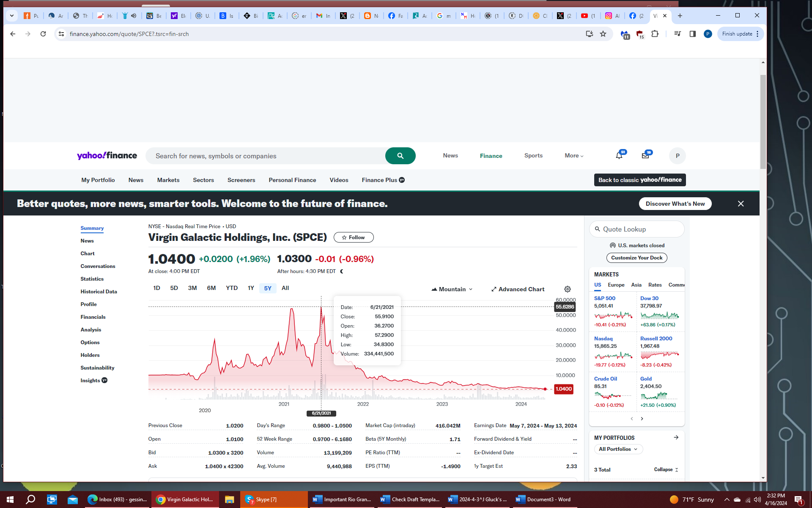Open chart settings gear icon
Viewport: 812px width, 508px height.
tap(568, 289)
